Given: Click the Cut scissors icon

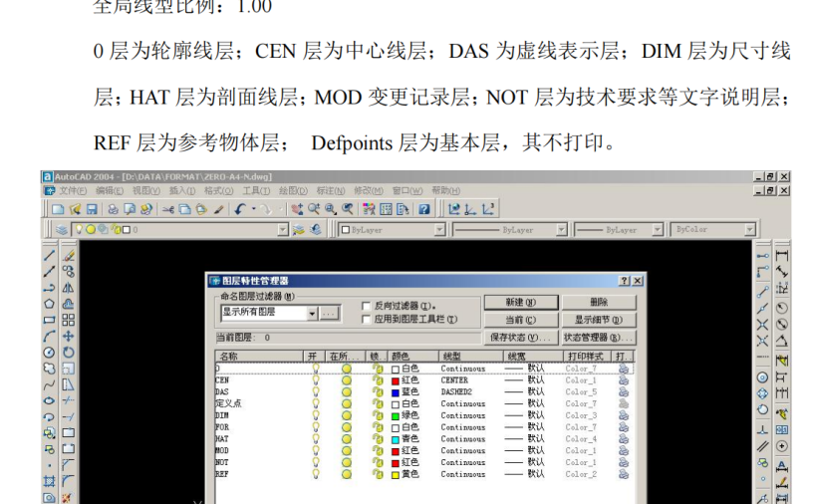Looking at the screenshot, I should point(168,209).
